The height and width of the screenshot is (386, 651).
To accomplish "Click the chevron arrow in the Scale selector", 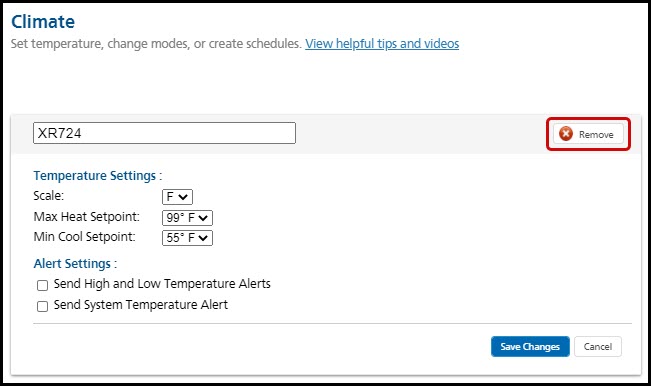I will (x=183, y=197).
